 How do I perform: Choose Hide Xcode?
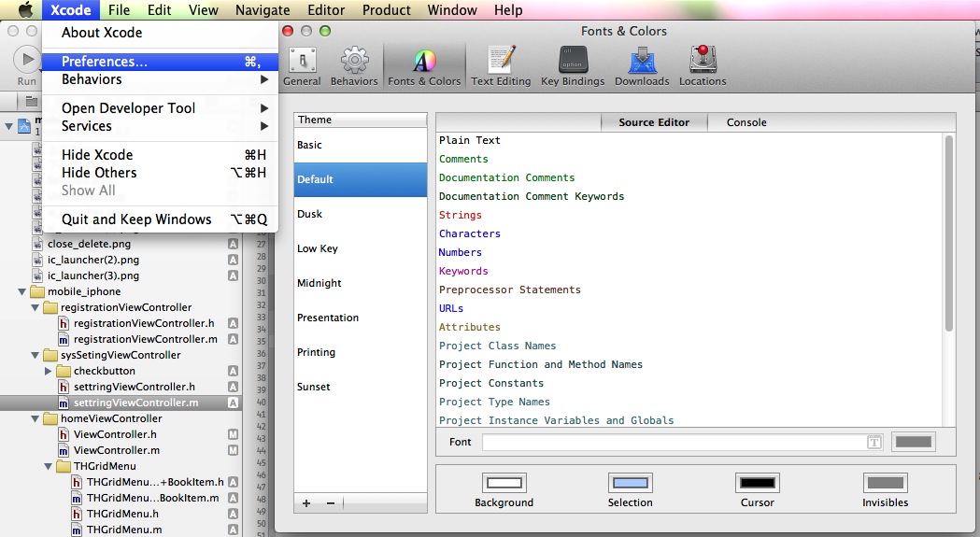coord(161,154)
